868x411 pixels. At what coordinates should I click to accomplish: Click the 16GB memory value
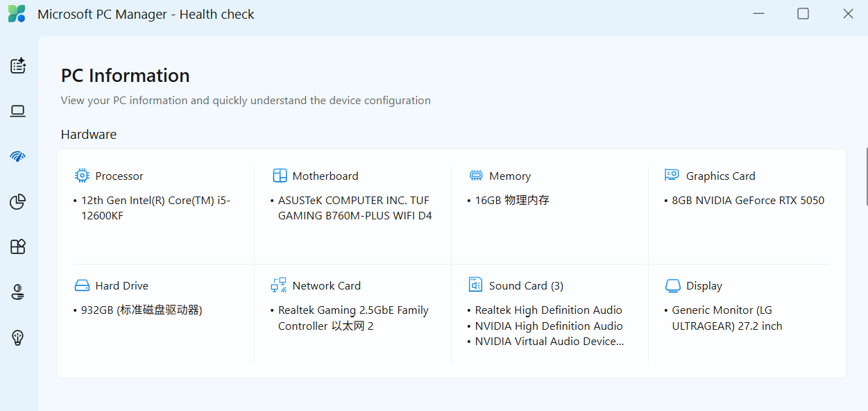click(x=512, y=201)
